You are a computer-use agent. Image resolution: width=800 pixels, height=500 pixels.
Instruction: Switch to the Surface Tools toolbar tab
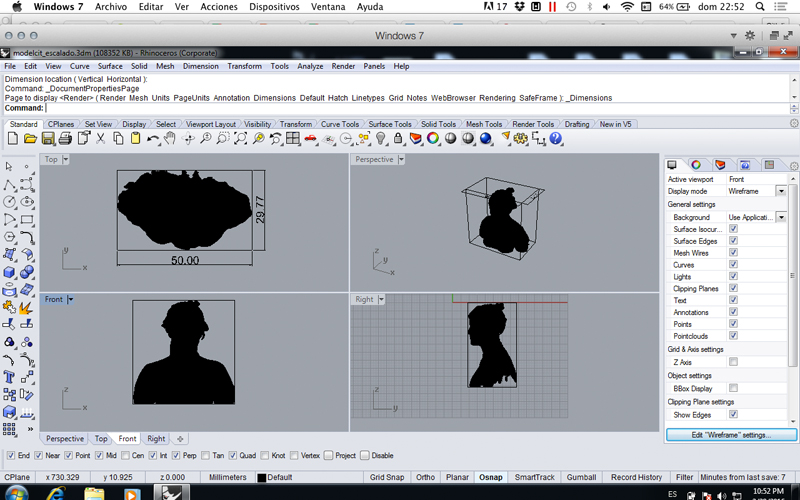point(390,124)
